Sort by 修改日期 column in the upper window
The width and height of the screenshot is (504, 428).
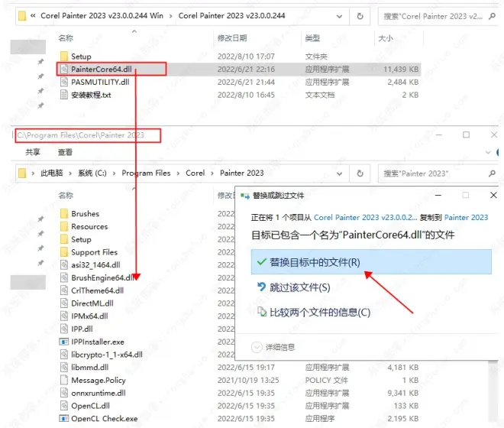click(x=232, y=38)
